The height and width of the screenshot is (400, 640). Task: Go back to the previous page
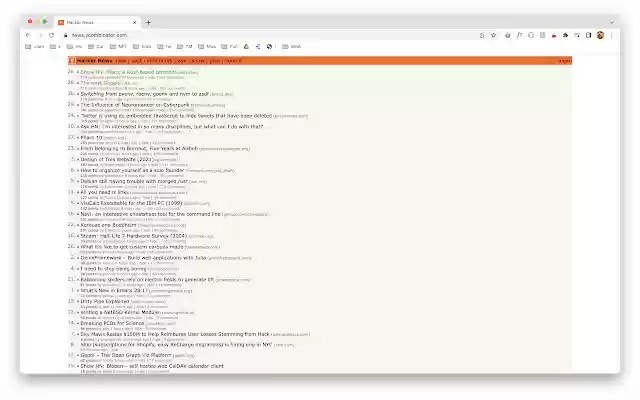click(x=28, y=36)
